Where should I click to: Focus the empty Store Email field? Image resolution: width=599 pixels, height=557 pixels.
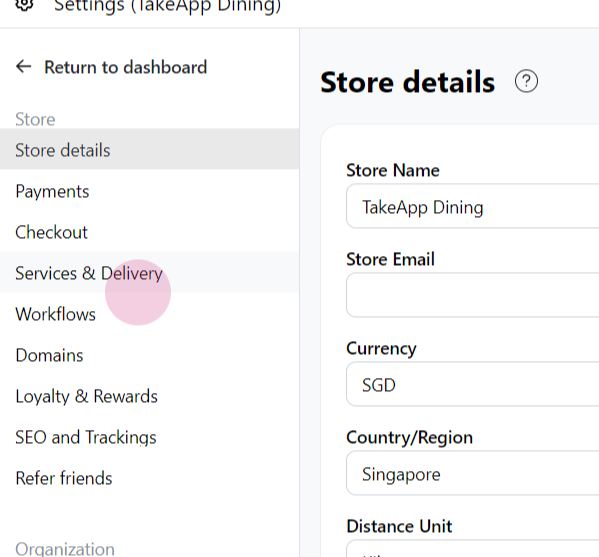click(x=473, y=295)
